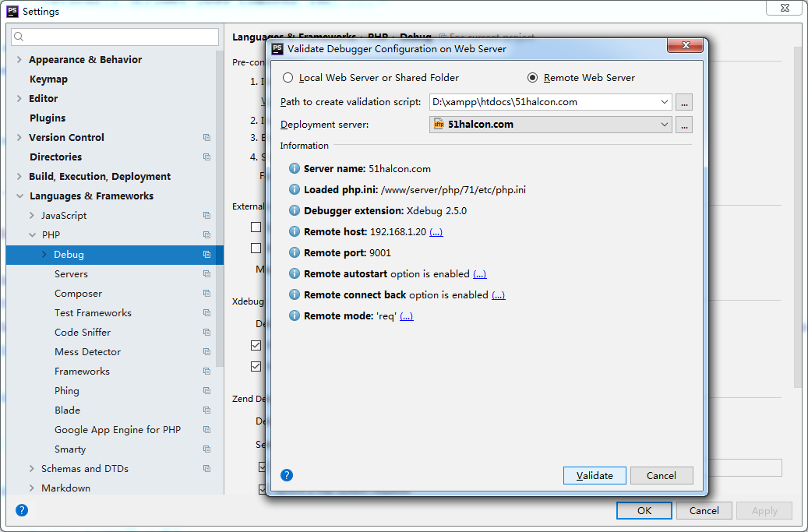Screen dimensions: 808x532
Task: Click the project-level icon on the Debug row
Action: click(x=206, y=255)
